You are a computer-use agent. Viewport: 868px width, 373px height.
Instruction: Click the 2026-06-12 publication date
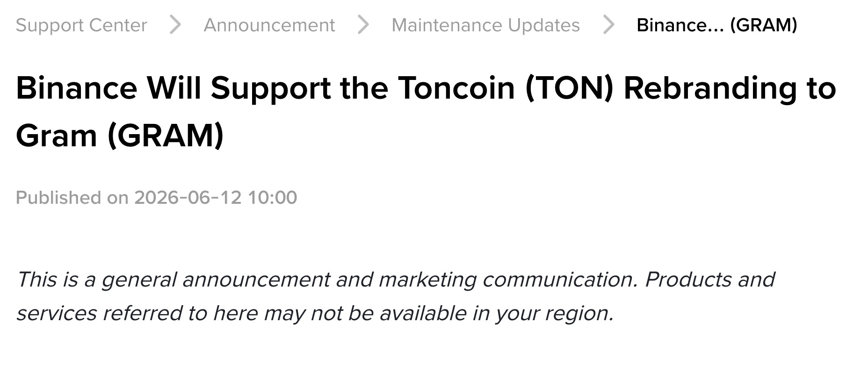point(188,198)
